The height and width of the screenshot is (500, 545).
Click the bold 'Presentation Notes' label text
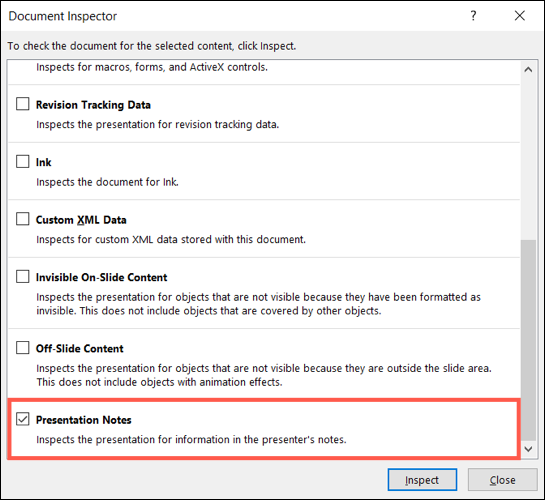pos(84,420)
